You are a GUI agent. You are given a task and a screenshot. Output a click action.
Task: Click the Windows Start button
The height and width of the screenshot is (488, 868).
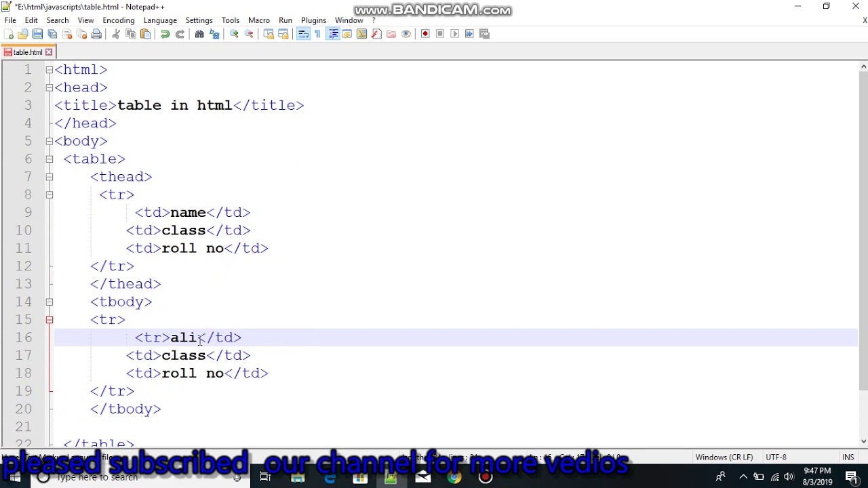[x=15, y=477]
